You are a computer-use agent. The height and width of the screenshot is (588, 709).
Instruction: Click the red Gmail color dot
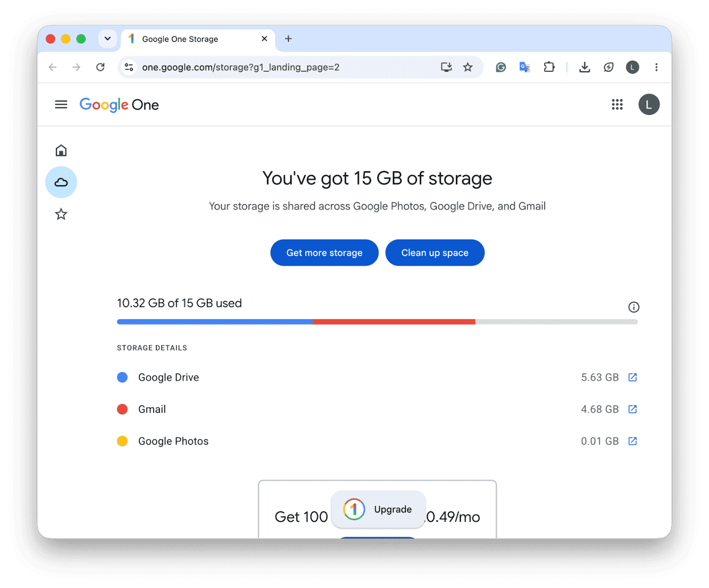(122, 409)
